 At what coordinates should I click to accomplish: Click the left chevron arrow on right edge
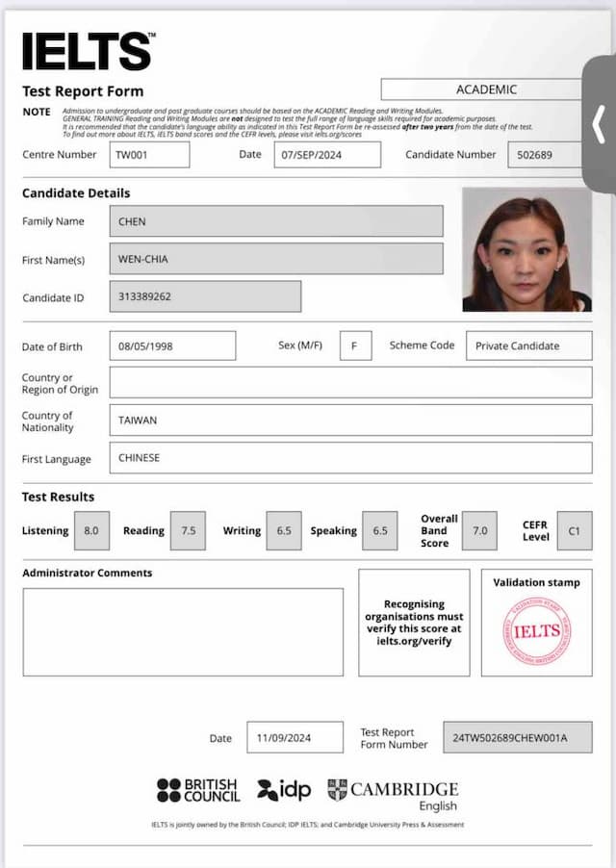599,124
